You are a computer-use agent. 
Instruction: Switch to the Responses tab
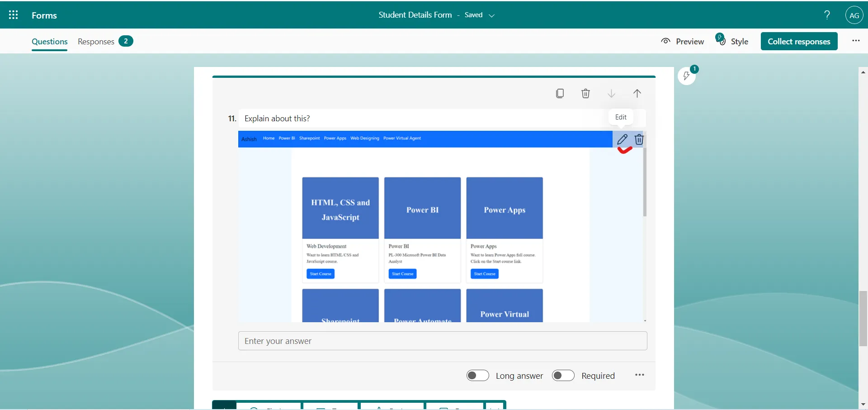95,41
